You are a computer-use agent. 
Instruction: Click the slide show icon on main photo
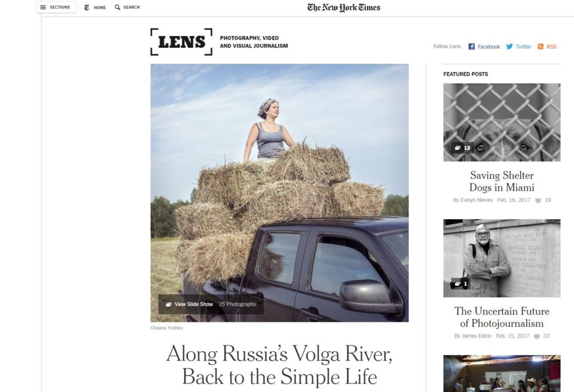click(168, 305)
